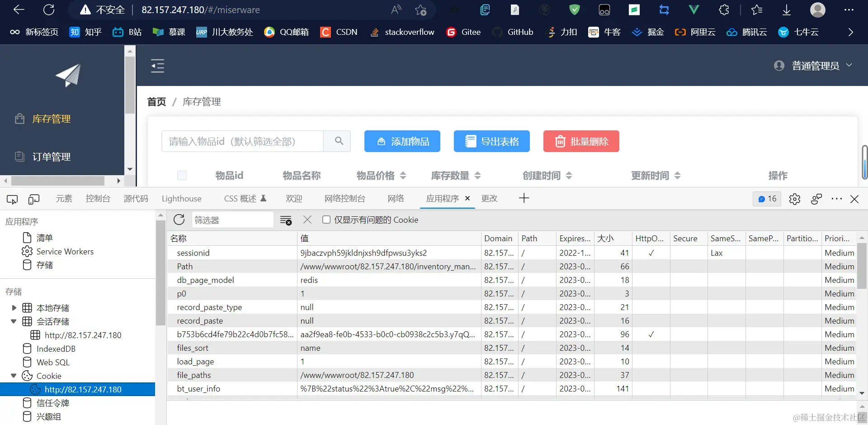Expand the 本地存储 tree node
This screenshot has width=868, height=425.
click(14, 308)
